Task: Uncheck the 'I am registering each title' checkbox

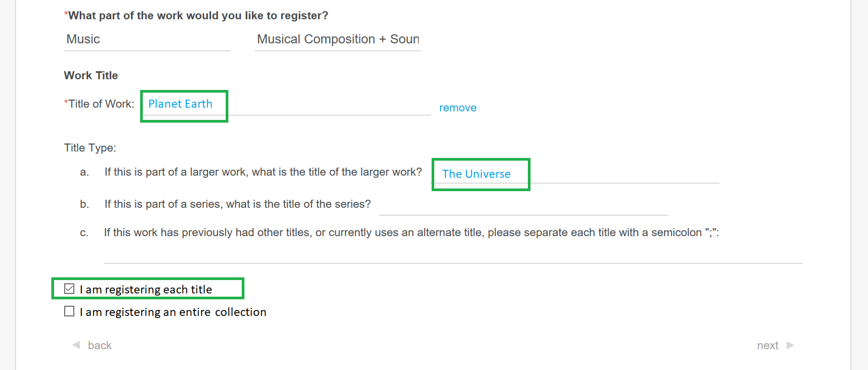Action: 69,289
